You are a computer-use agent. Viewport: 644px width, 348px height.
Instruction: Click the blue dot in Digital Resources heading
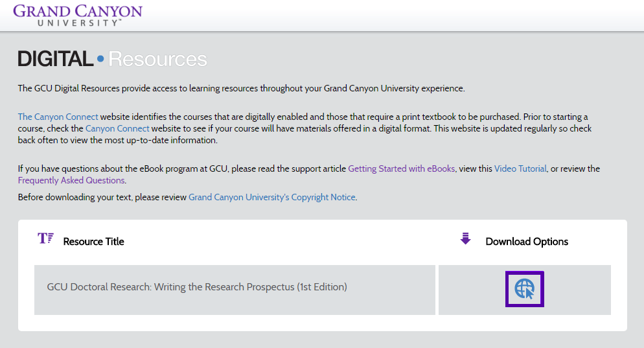[100, 59]
